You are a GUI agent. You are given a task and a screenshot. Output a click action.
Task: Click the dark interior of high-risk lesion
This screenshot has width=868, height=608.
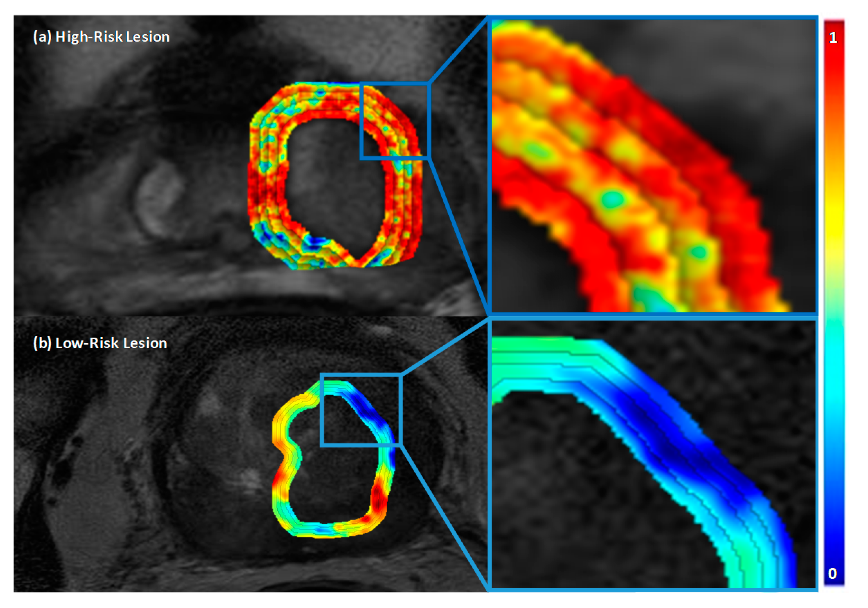click(334, 185)
